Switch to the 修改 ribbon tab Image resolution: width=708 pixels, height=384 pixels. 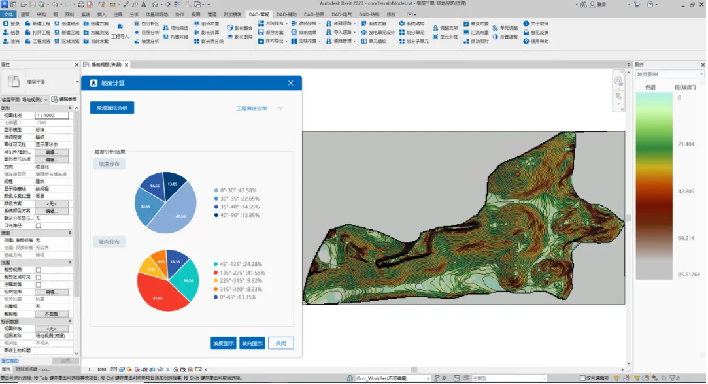(391, 14)
